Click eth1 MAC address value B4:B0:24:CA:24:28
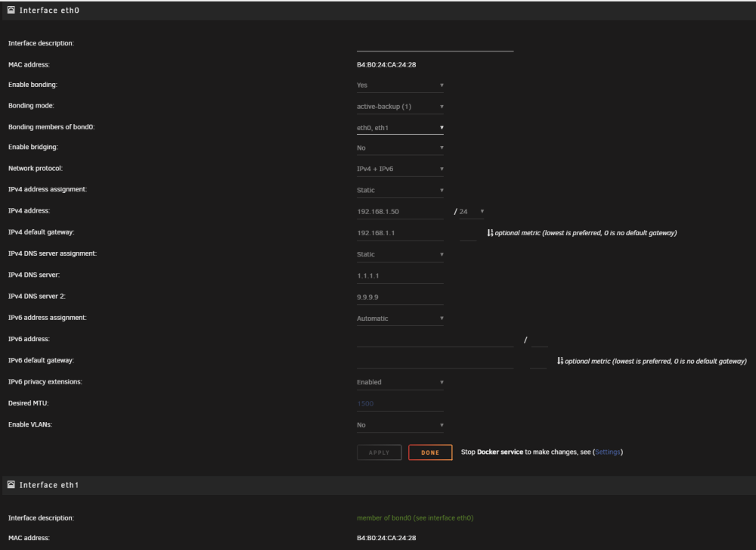The height and width of the screenshot is (550, 756). pos(386,538)
